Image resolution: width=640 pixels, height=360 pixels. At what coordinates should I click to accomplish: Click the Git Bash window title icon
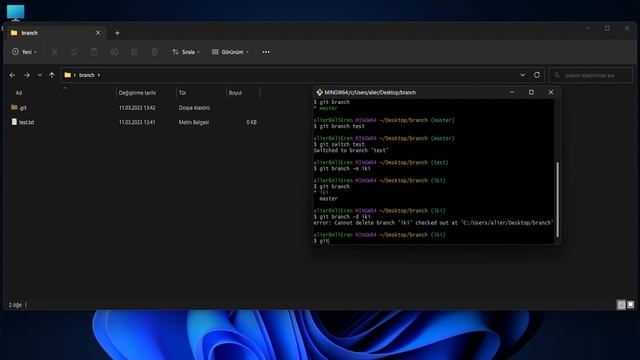pos(319,92)
